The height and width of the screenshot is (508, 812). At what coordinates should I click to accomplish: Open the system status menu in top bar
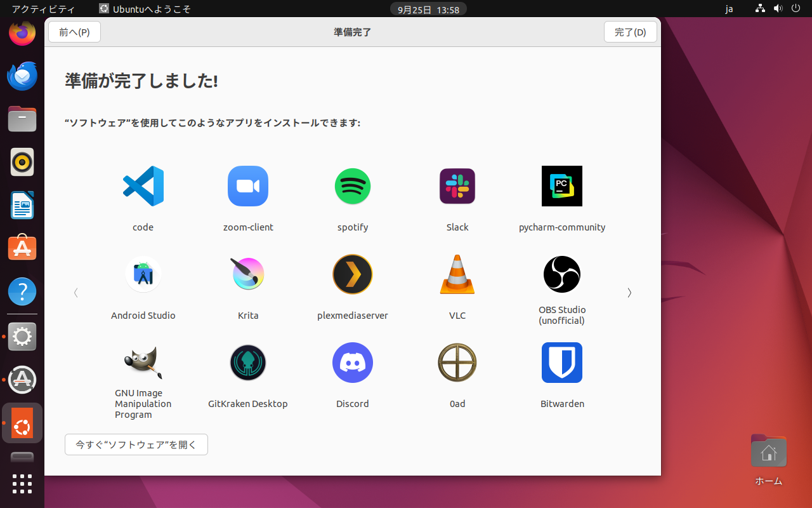click(778, 9)
